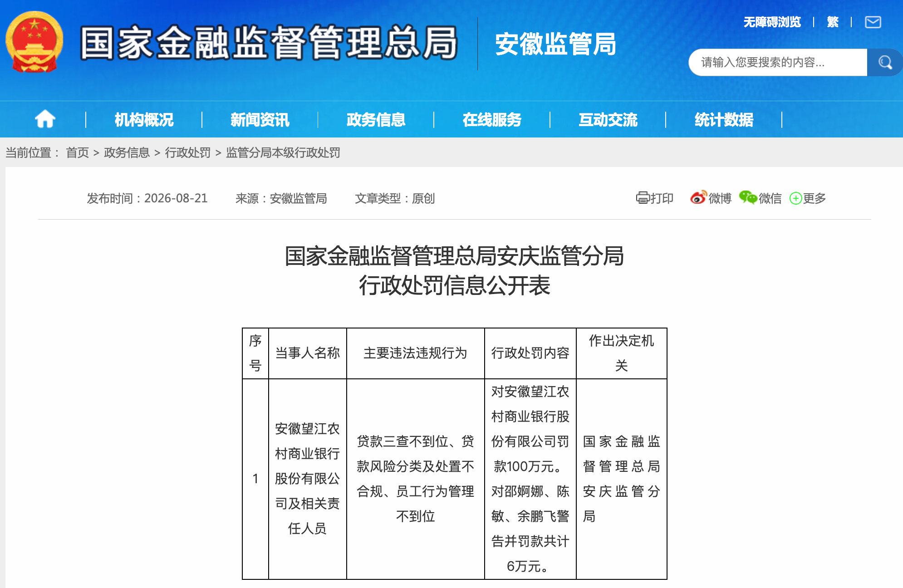The height and width of the screenshot is (588, 903).
Task: Go to 首页 in breadcrumb
Action: tap(78, 152)
